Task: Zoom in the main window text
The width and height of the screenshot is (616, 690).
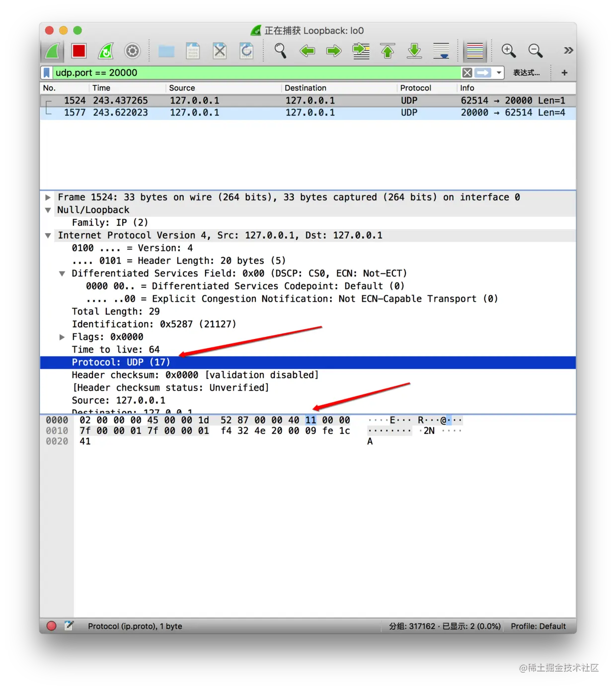Action: click(x=509, y=51)
